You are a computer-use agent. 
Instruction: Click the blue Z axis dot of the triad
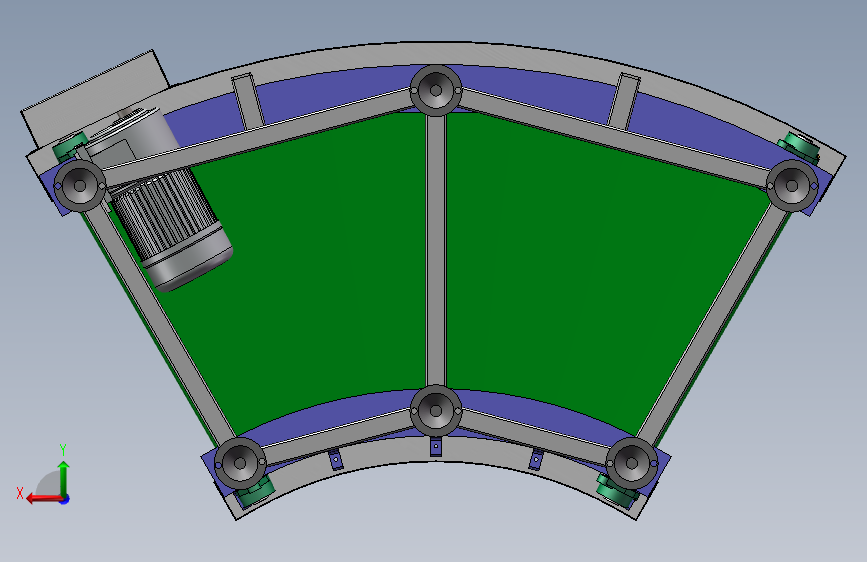[x=65, y=499]
